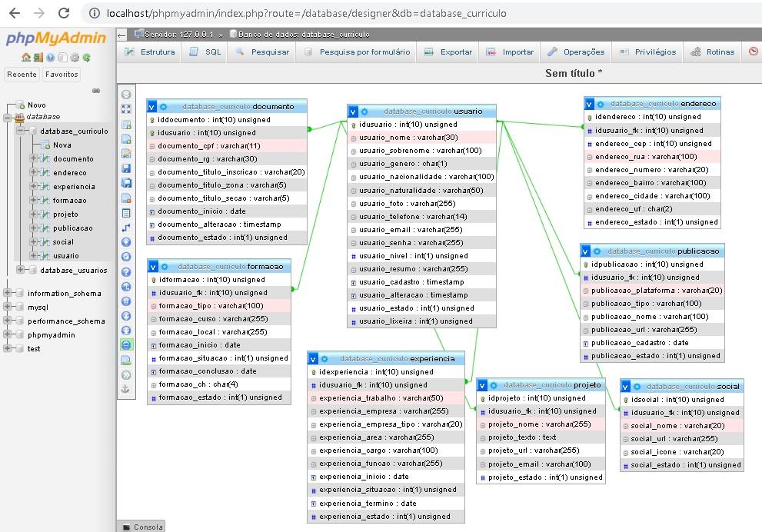Expand the documento table in the sidebar tree

coord(33,159)
